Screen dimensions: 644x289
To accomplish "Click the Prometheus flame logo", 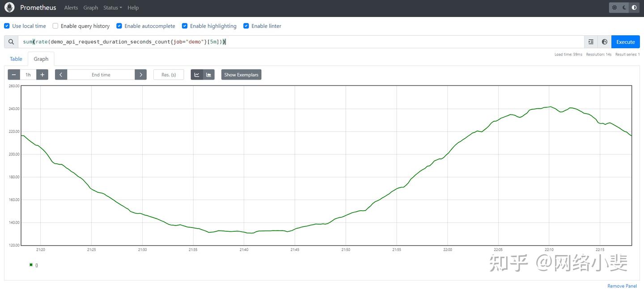I will pos(9,8).
